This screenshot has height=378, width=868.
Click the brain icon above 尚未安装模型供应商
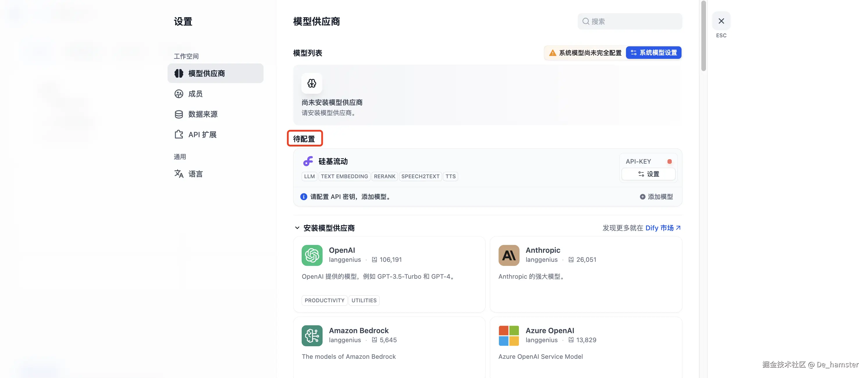tap(312, 83)
